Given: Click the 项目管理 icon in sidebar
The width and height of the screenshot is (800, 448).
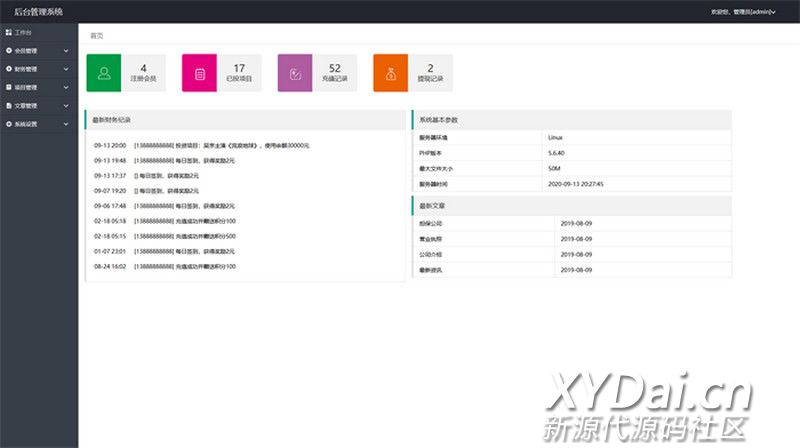Looking at the screenshot, I should click(9, 87).
